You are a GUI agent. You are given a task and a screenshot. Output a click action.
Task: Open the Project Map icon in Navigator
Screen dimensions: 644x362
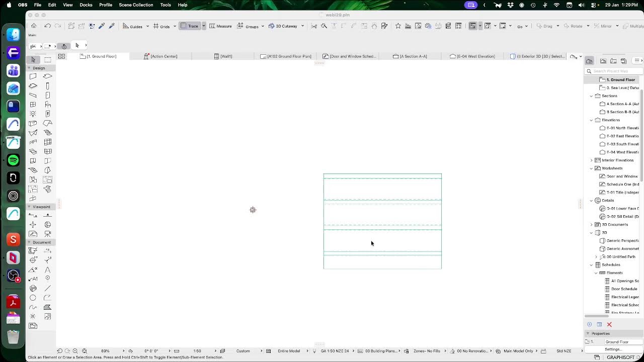point(589,61)
